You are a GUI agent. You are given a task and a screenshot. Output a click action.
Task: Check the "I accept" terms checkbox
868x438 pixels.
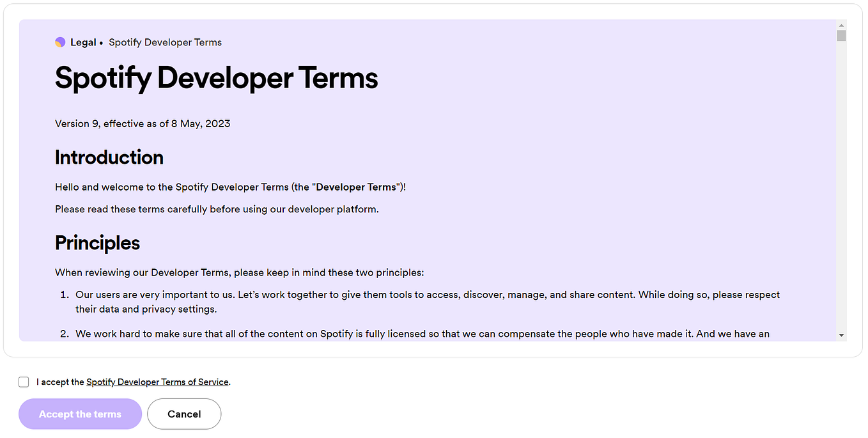pyautogui.click(x=24, y=382)
